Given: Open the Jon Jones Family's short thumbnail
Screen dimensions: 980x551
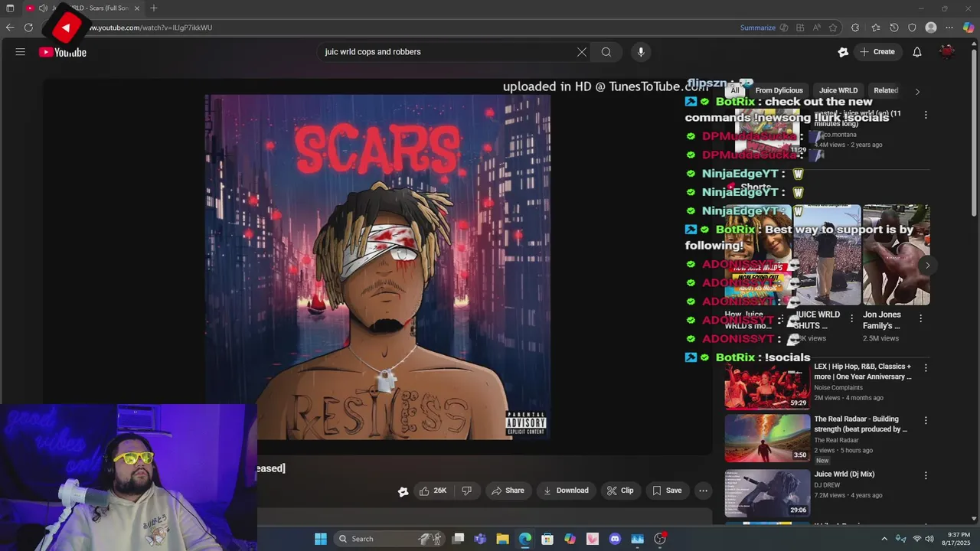Looking at the screenshot, I should pyautogui.click(x=897, y=255).
